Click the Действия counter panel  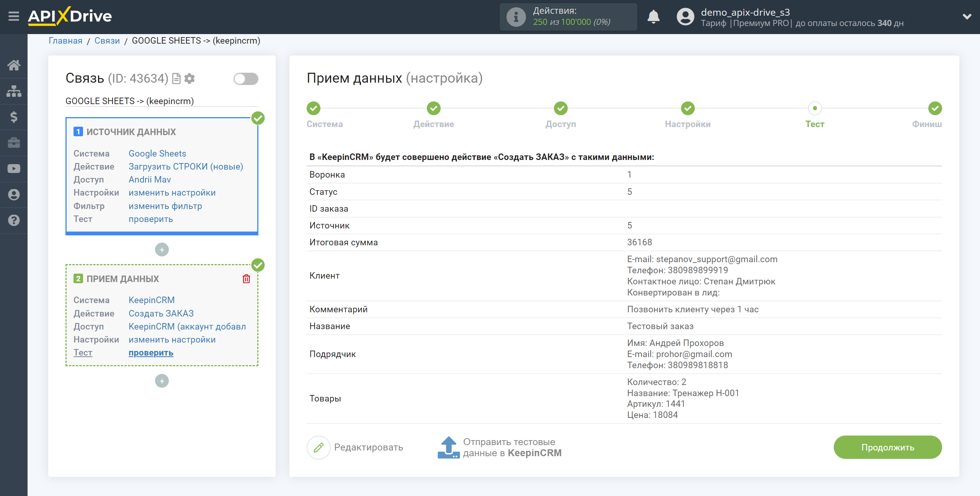568,17
